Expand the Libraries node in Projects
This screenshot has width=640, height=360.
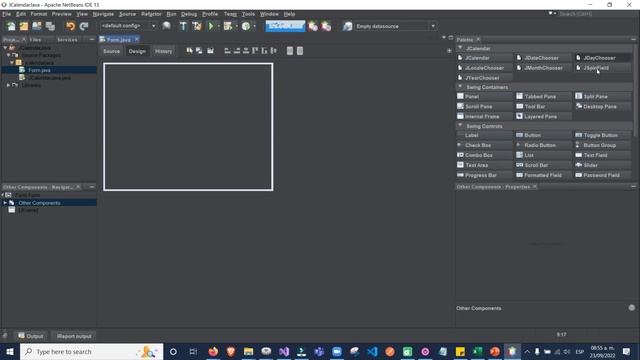coord(9,85)
